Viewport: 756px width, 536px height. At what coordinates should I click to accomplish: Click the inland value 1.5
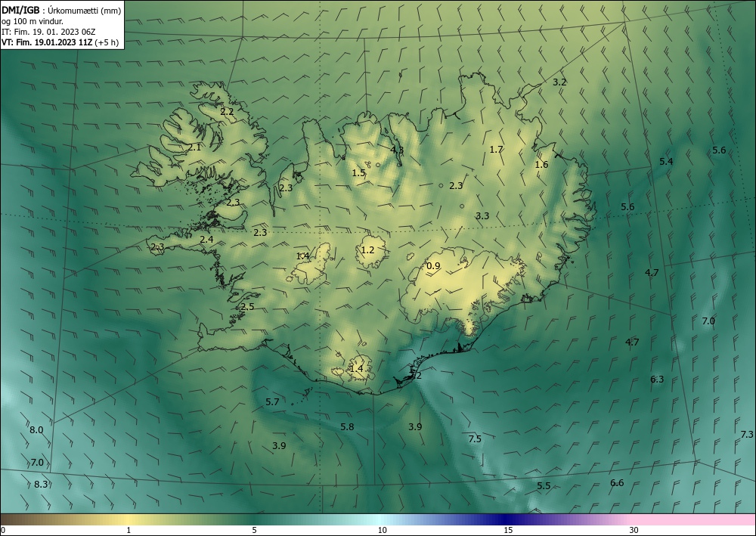(x=358, y=173)
